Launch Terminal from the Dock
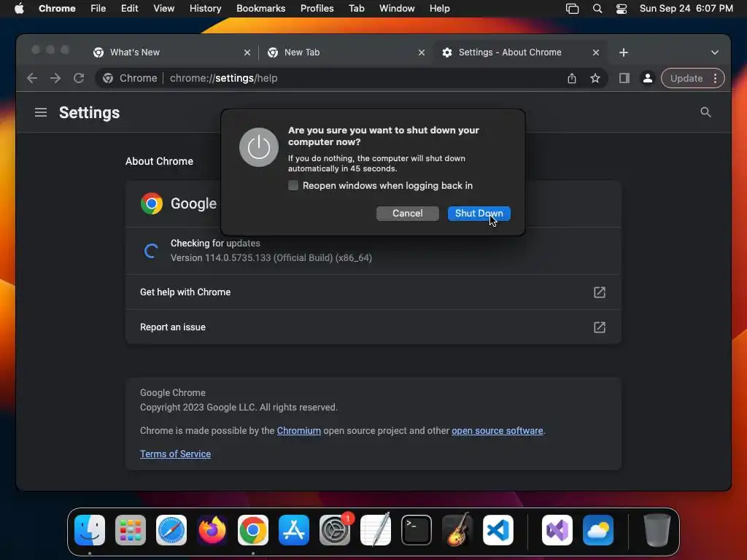 click(417, 530)
